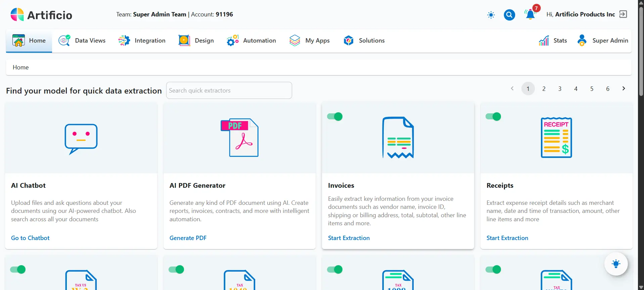Open the Data Views menu
The width and height of the screenshot is (644, 290).
[82, 41]
